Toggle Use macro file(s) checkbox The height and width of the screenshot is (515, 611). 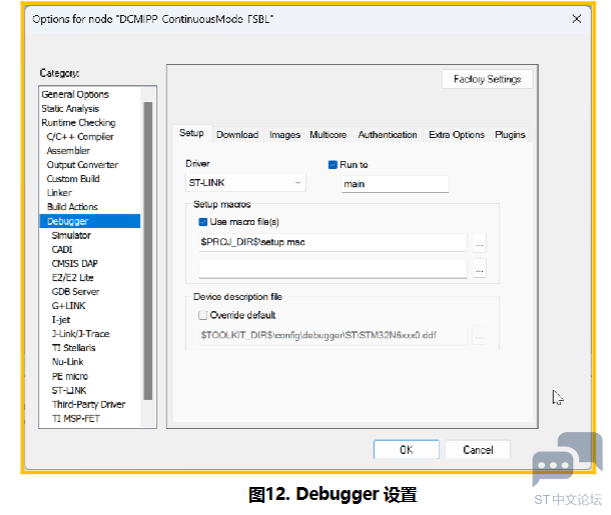tap(204, 222)
